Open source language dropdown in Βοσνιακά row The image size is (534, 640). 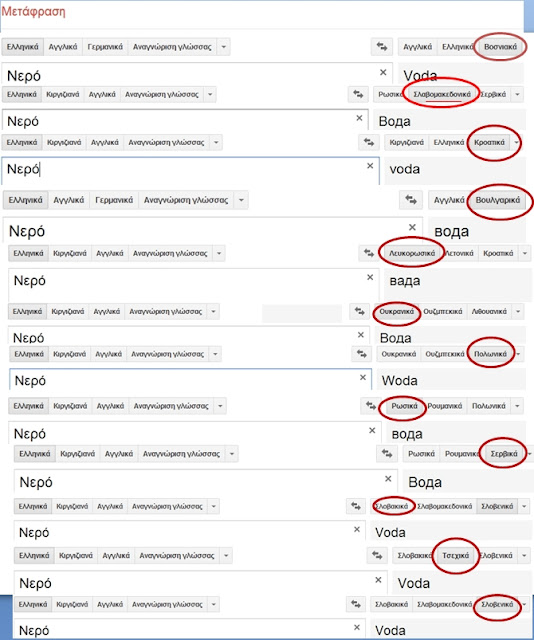pos(223,47)
